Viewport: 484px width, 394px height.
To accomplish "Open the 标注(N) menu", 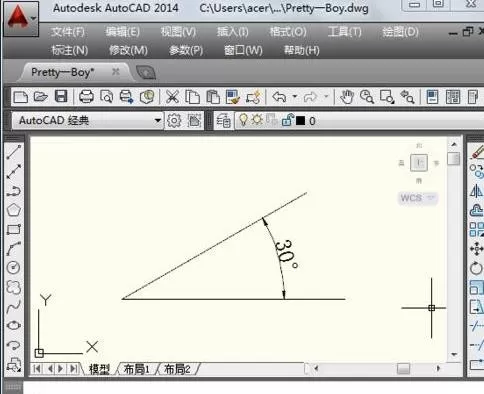I will [70, 50].
